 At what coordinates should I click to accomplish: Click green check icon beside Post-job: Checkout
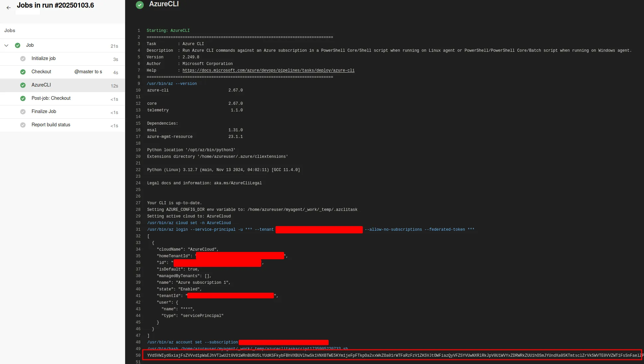pyautogui.click(x=23, y=98)
